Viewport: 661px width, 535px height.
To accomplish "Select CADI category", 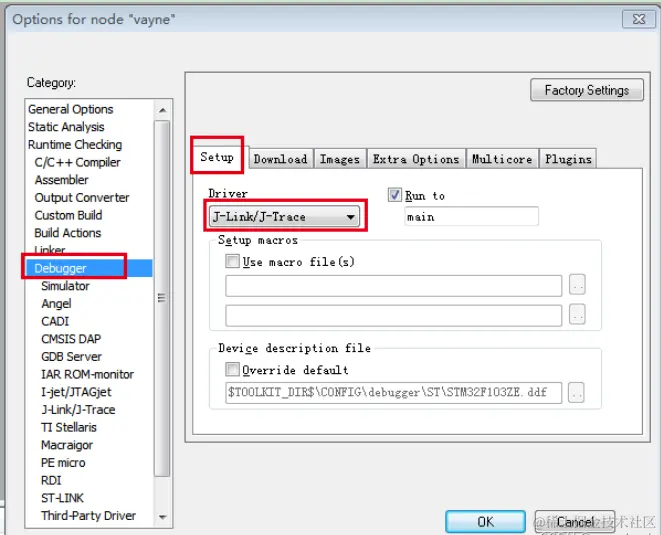I will point(55,322).
